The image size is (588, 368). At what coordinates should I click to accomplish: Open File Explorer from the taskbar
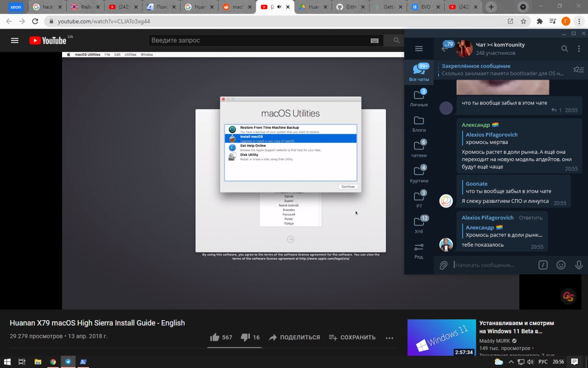click(38, 362)
